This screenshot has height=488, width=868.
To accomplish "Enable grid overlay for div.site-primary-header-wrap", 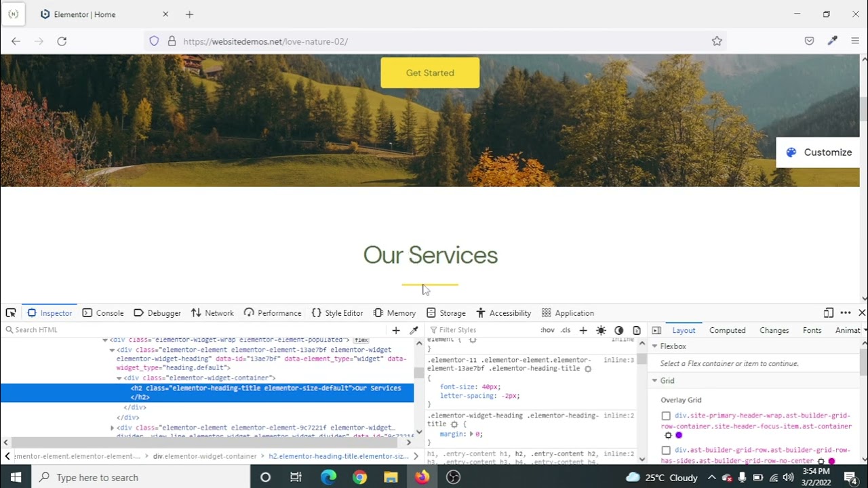I will coord(666,416).
